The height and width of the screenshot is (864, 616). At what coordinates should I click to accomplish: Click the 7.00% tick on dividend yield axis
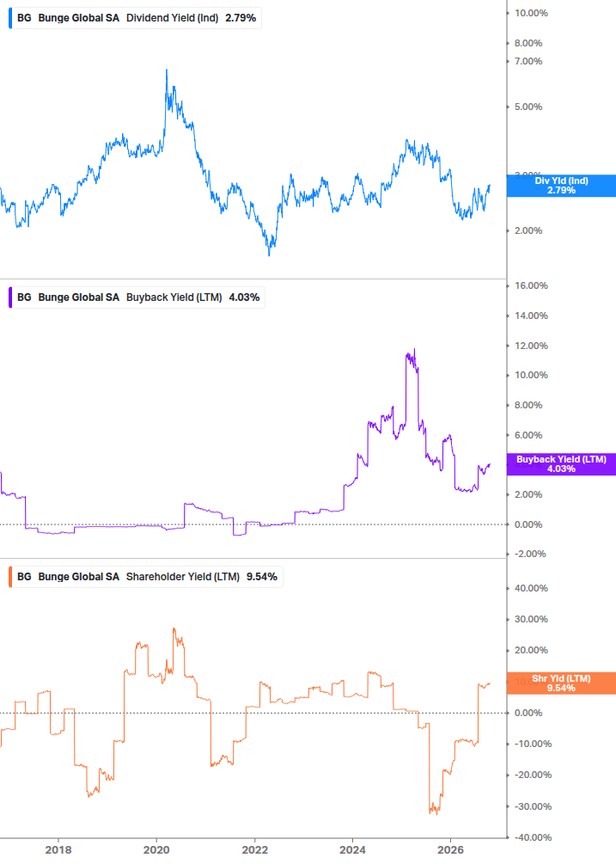coord(528,61)
